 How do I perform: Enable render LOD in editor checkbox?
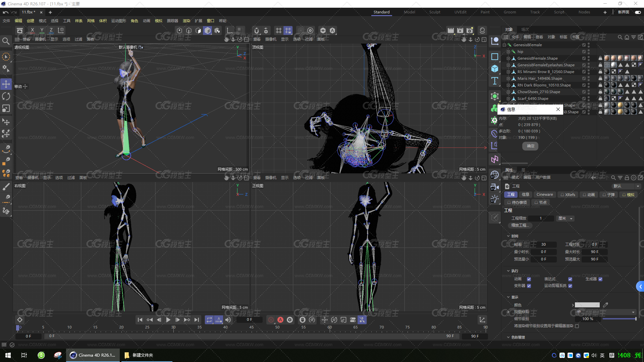(x=577, y=326)
